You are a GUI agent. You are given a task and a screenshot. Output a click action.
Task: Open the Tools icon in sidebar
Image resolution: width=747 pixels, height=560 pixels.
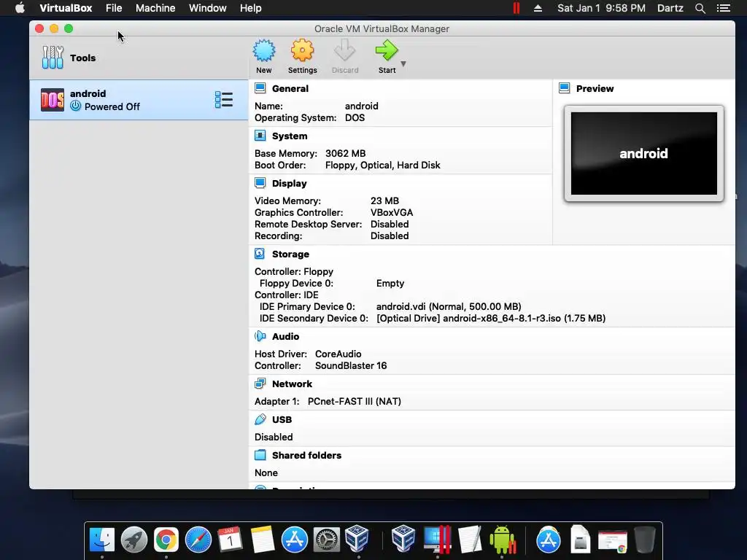(x=53, y=58)
